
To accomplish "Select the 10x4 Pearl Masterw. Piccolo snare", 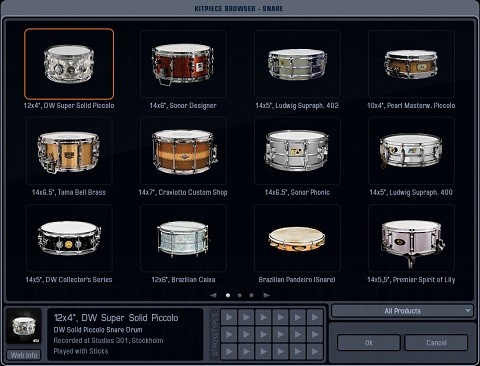I will (x=411, y=64).
